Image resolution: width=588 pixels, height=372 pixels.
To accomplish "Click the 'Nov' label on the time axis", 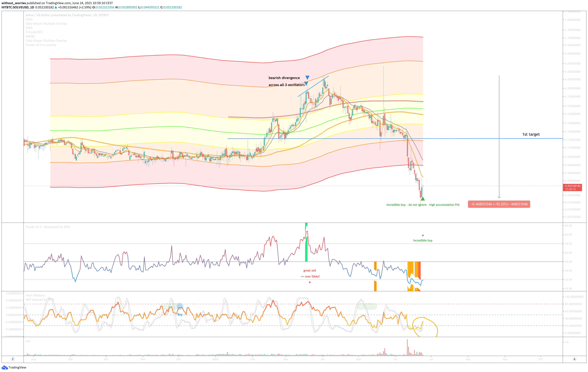I will tap(143, 359).
